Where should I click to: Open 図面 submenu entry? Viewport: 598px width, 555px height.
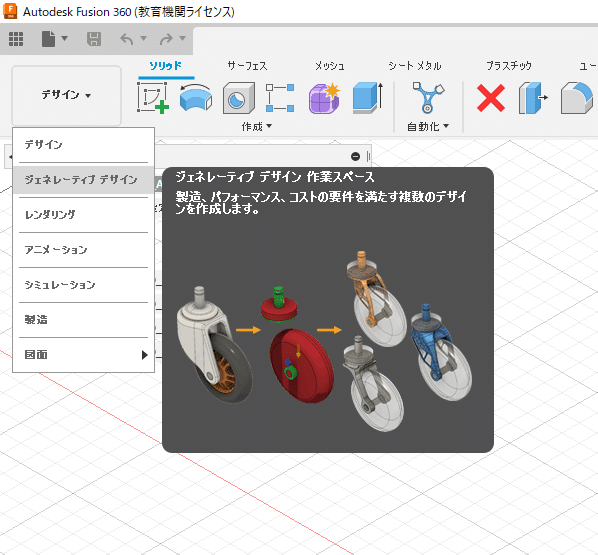point(84,355)
